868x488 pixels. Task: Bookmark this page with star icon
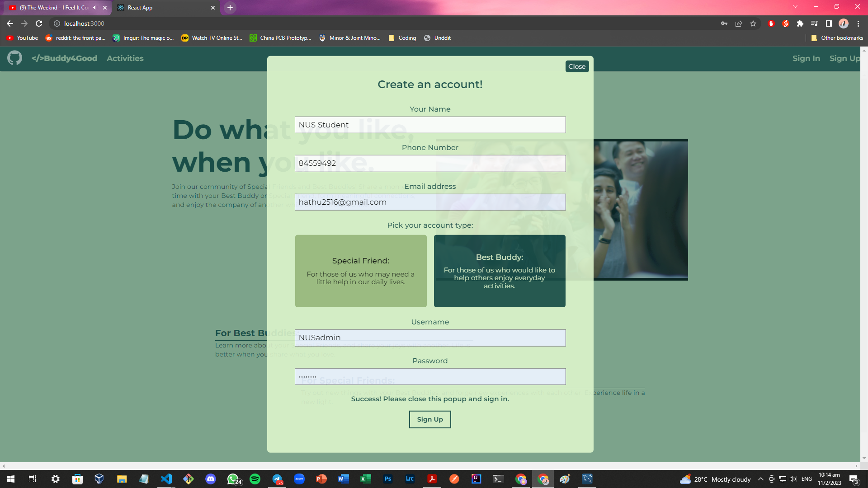[753, 23]
